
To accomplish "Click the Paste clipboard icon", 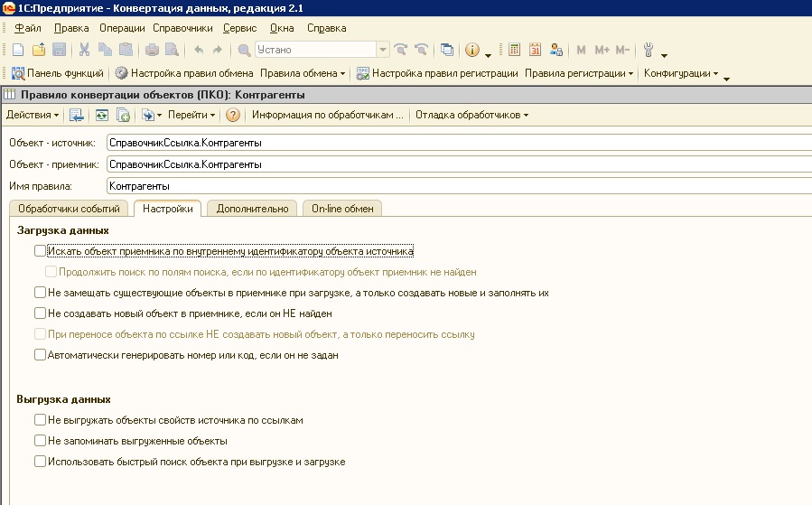I will [x=126, y=50].
